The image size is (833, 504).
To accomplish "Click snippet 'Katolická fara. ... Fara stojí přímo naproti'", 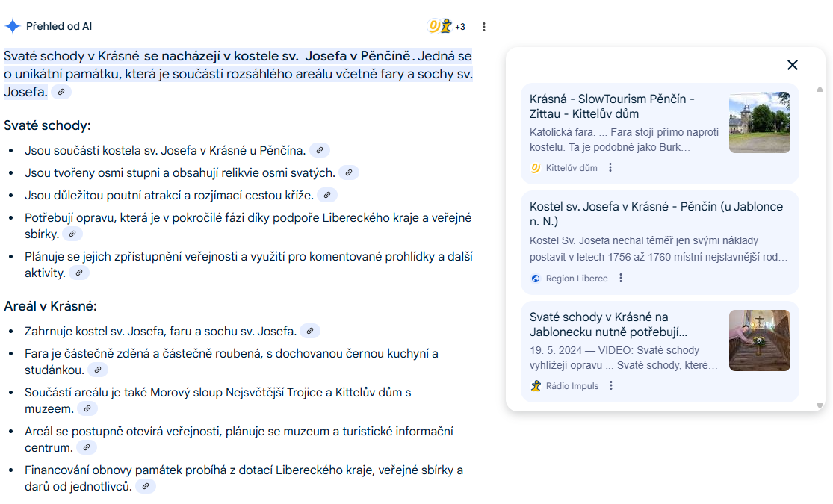I will click(x=624, y=132).
